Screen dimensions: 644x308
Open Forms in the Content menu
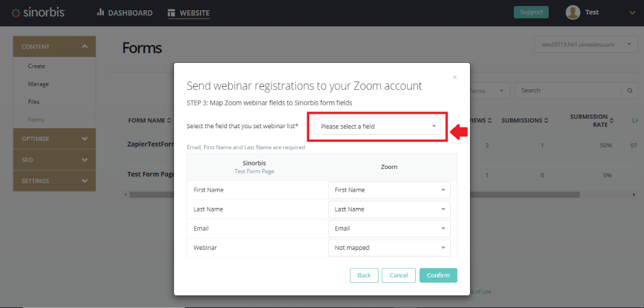coord(36,120)
